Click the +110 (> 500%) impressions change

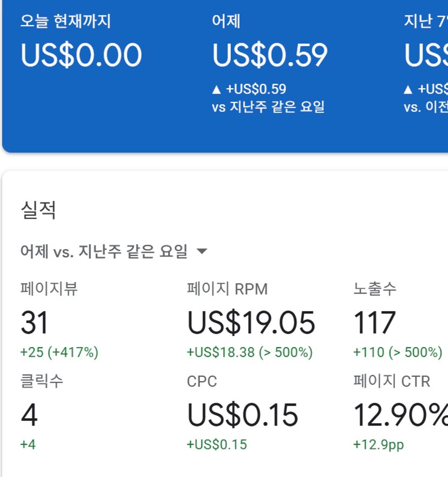click(398, 352)
